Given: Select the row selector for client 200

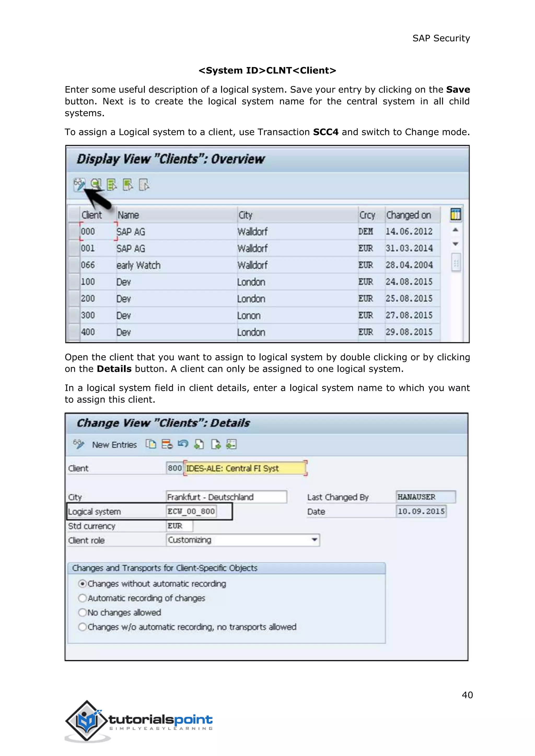Looking at the screenshot, I should pyautogui.click(x=74, y=299).
